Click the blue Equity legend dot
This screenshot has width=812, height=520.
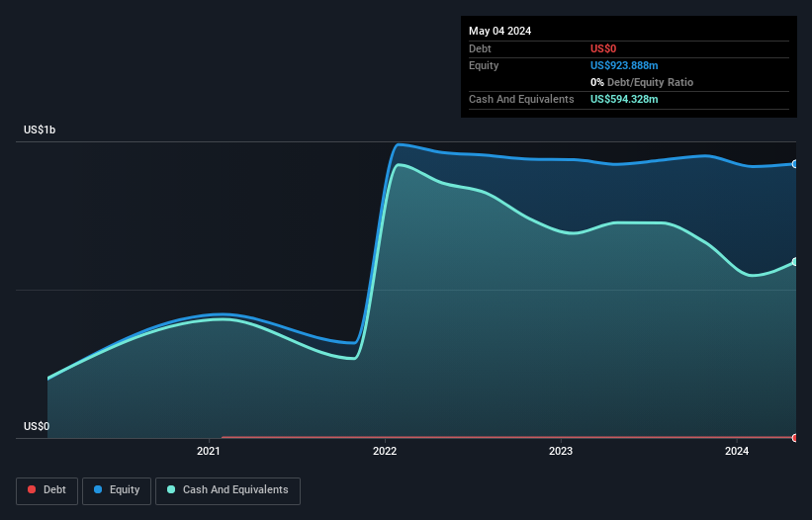coord(98,489)
